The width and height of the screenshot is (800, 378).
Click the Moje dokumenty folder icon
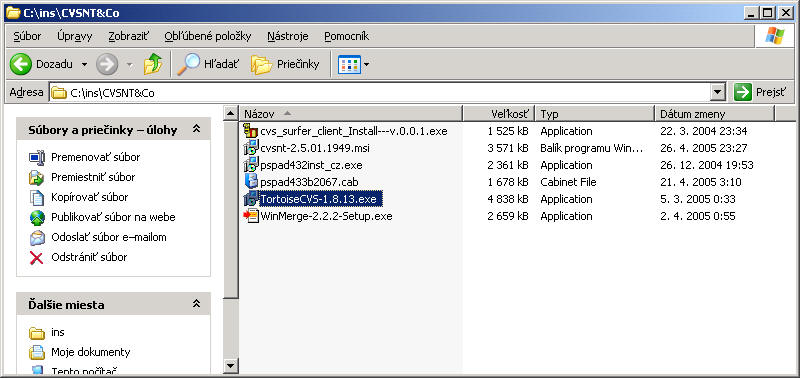[x=37, y=352]
